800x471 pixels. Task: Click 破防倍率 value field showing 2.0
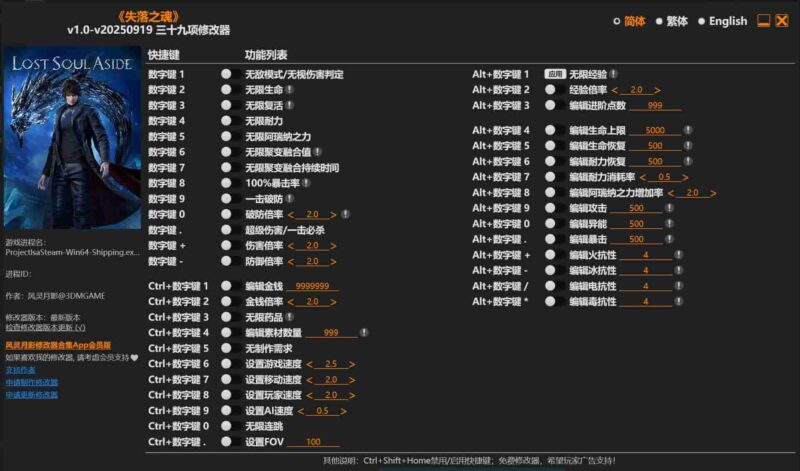click(312, 214)
